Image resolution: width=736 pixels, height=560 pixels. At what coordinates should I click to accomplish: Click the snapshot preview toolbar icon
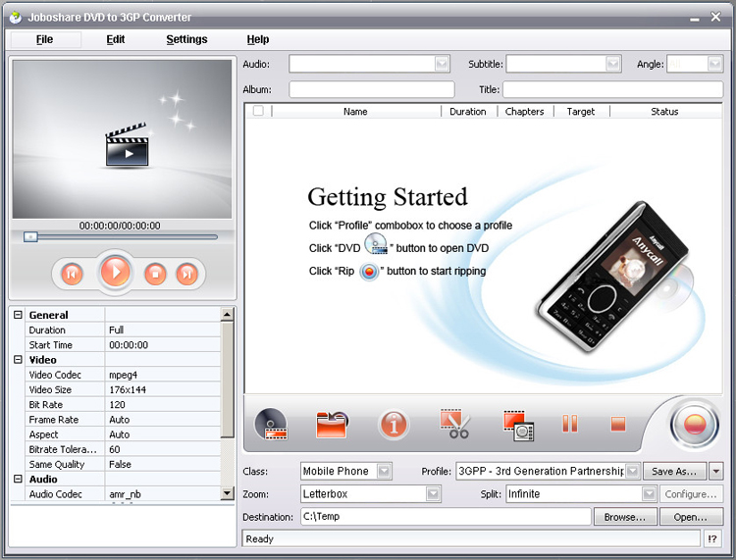(x=517, y=425)
